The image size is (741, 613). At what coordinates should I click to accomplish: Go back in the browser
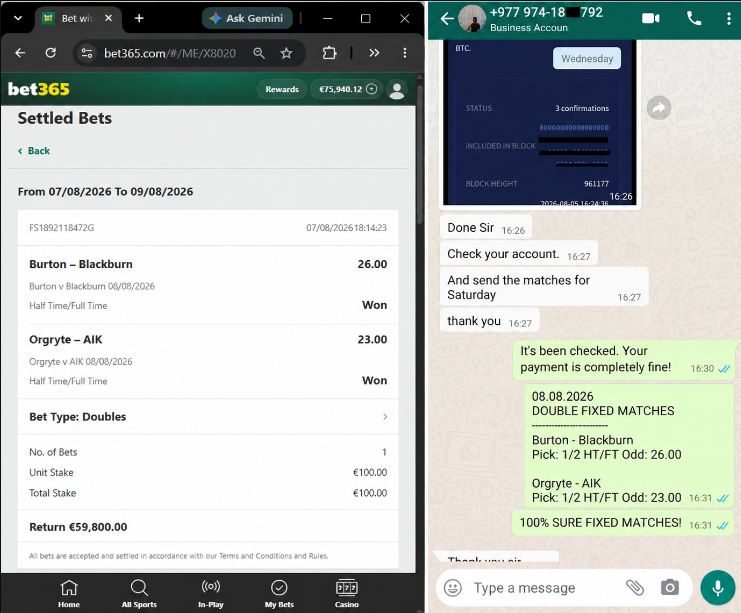(20, 53)
